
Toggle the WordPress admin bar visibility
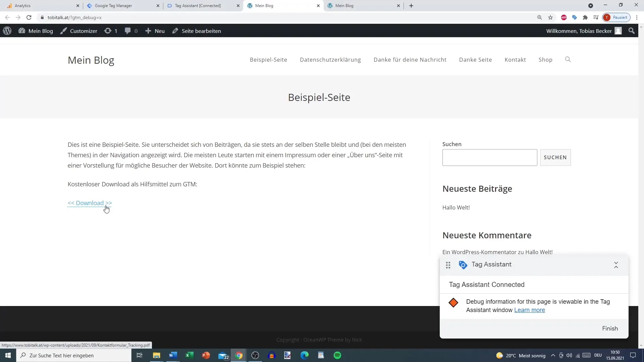pos(7,31)
